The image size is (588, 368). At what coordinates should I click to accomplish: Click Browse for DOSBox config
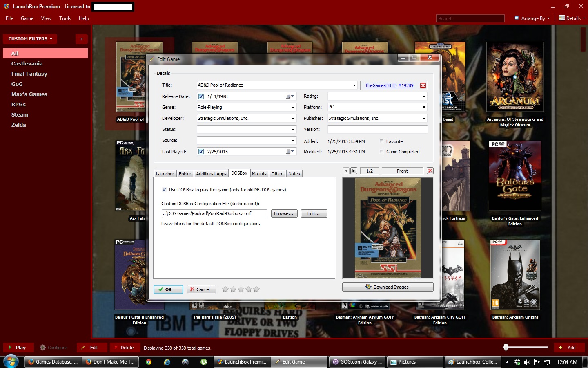(284, 213)
